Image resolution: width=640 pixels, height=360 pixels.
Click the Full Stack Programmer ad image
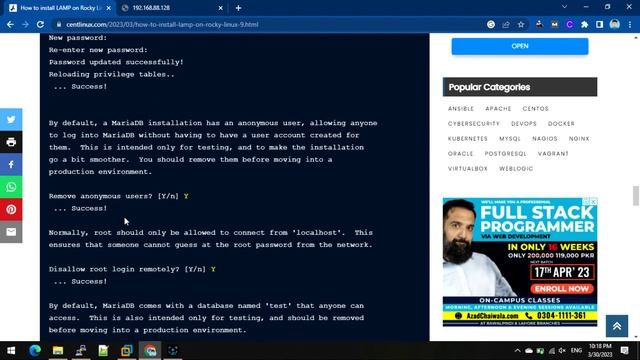(520, 262)
